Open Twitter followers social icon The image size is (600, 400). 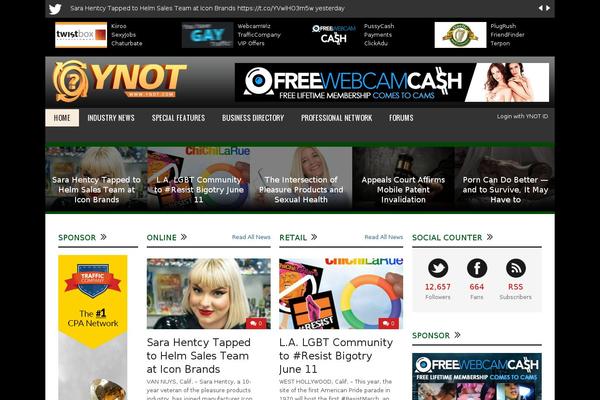[x=438, y=268]
